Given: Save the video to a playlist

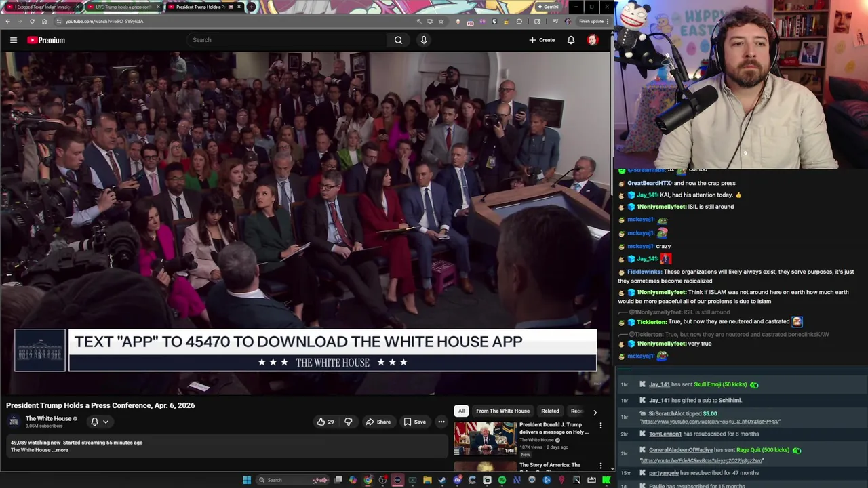Looking at the screenshot, I should coord(414,422).
